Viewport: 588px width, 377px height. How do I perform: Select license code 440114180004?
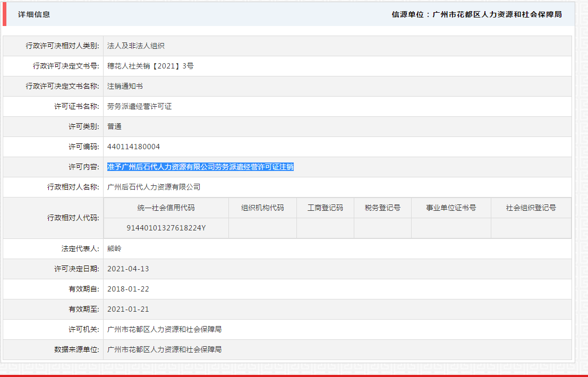pos(133,147)
